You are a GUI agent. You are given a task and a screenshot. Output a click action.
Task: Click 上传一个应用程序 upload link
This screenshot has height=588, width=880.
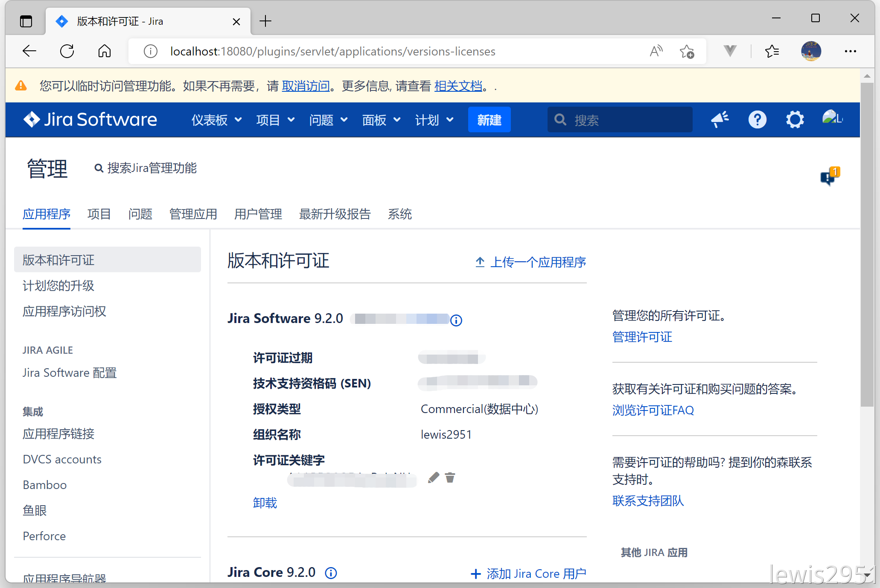[x=531, y=262]
